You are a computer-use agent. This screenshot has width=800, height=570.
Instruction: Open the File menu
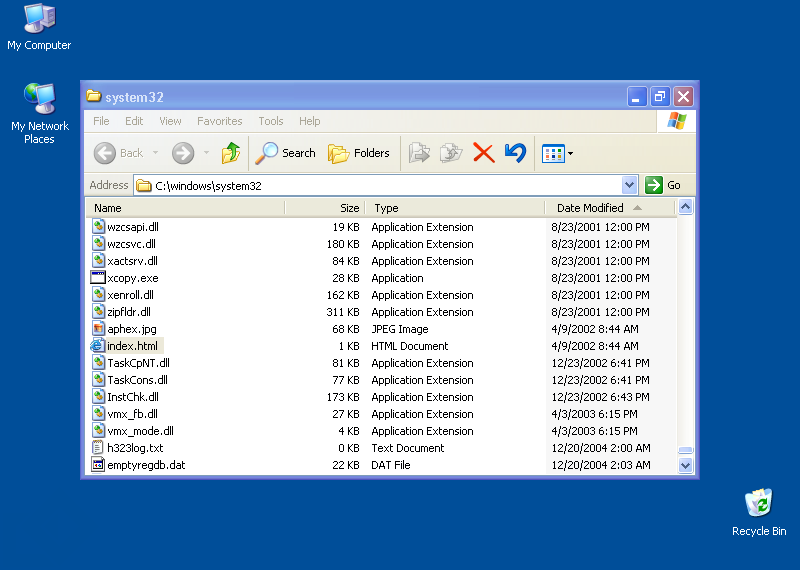click(x=101, y=121)
